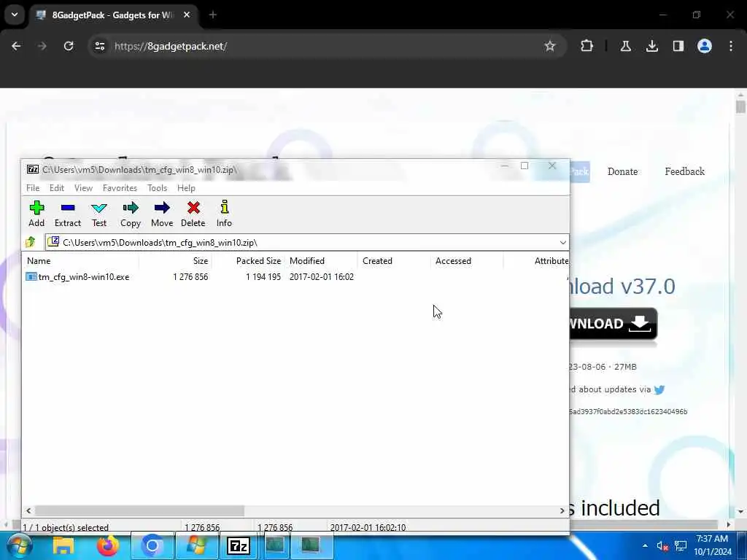This screenshot has height=560, width=747.
Task: Sort by the Modified column header
Action: [x=321, y=261]
